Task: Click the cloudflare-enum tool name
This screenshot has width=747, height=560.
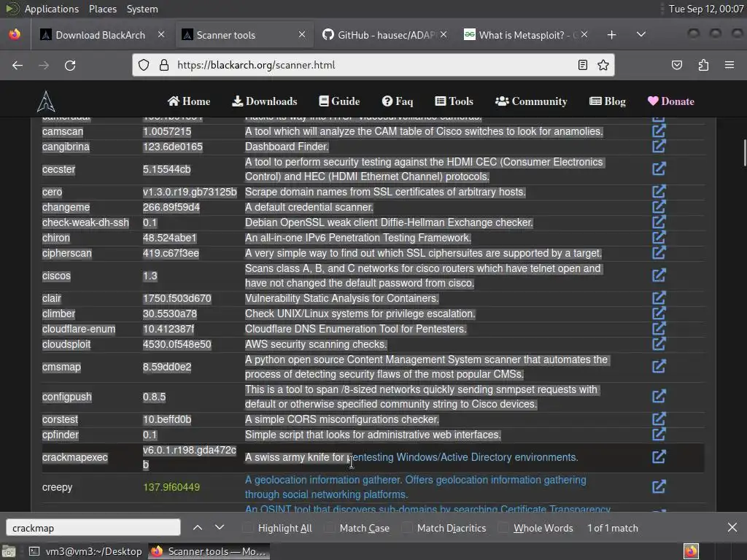Action: [x=79, y=329]
